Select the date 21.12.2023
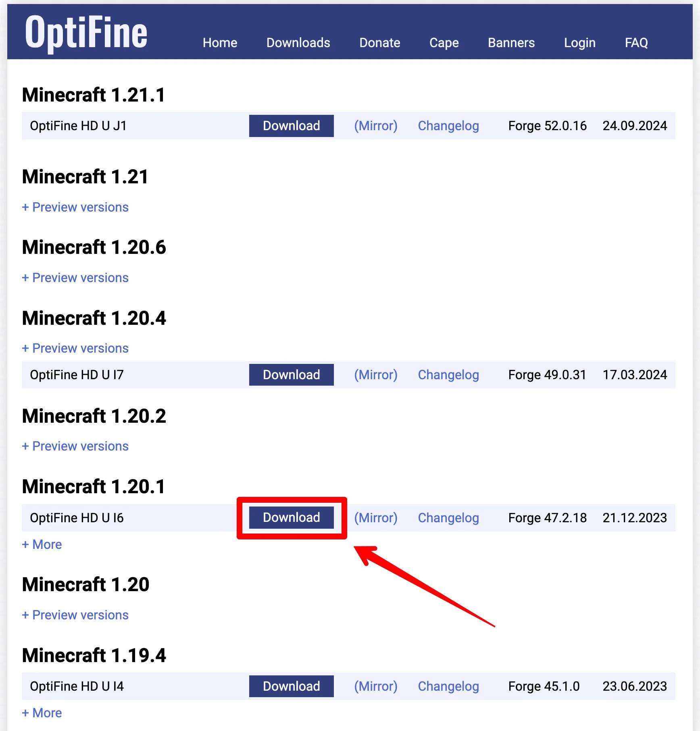This screenshot has height=731, width=700. pyautogui.click(x=635, y=518)
